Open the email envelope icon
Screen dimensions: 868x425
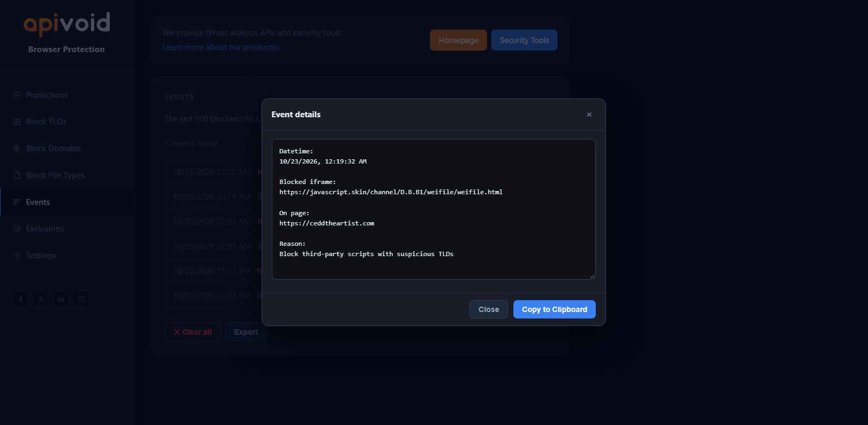(81, 299)
